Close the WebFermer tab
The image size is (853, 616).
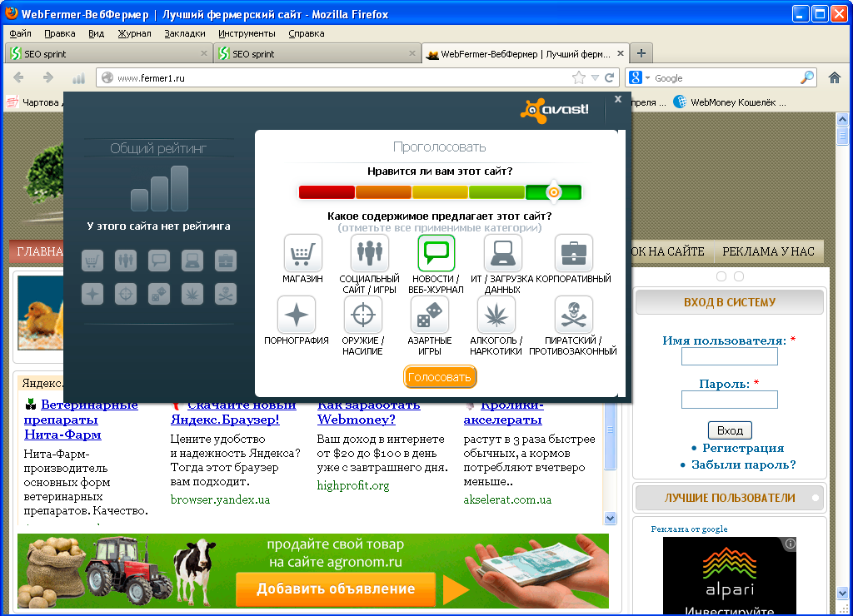tap(620, 53)
